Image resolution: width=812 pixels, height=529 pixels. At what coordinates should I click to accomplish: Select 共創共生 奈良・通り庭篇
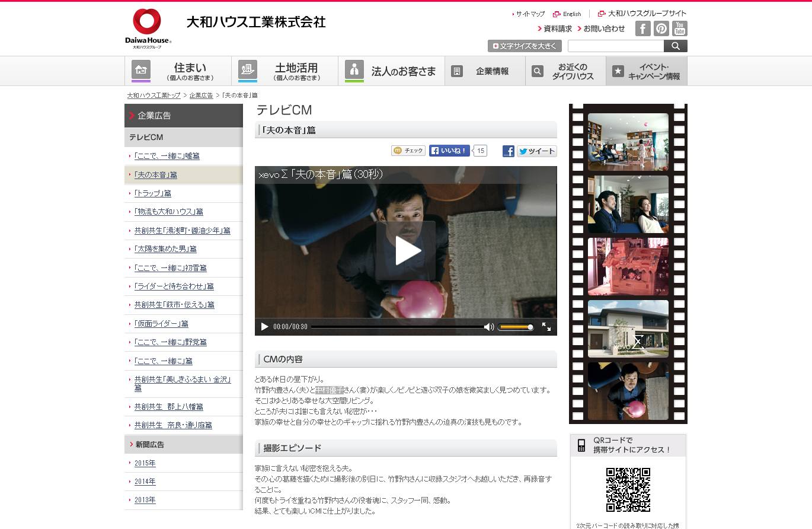[x=173, y=425]
